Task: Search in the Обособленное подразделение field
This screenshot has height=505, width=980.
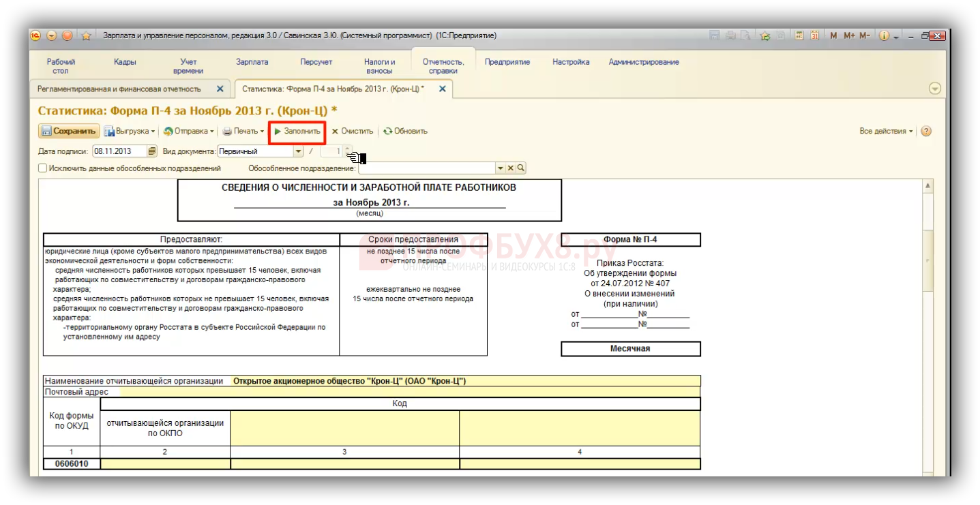Action: pyautogui.click(x=520, y=168)
